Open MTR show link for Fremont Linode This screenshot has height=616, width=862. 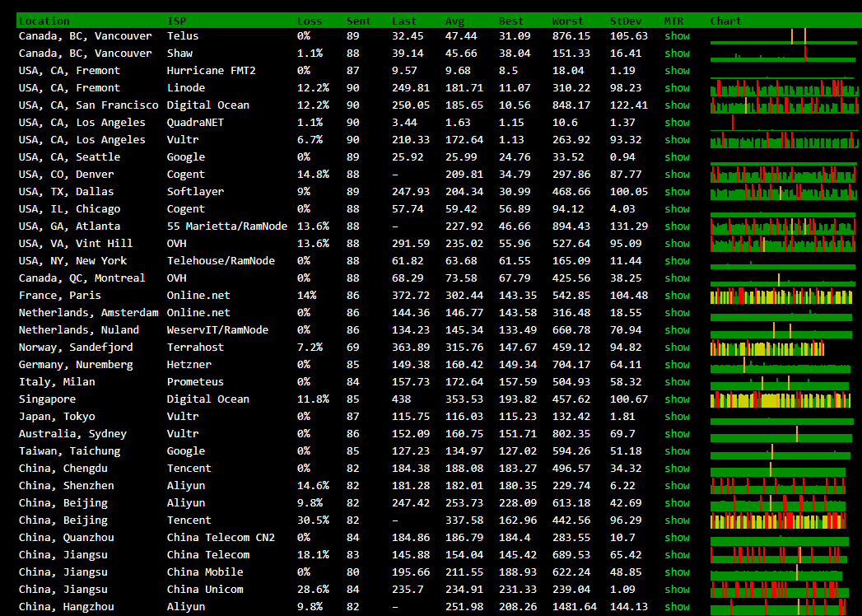point(677,88)
